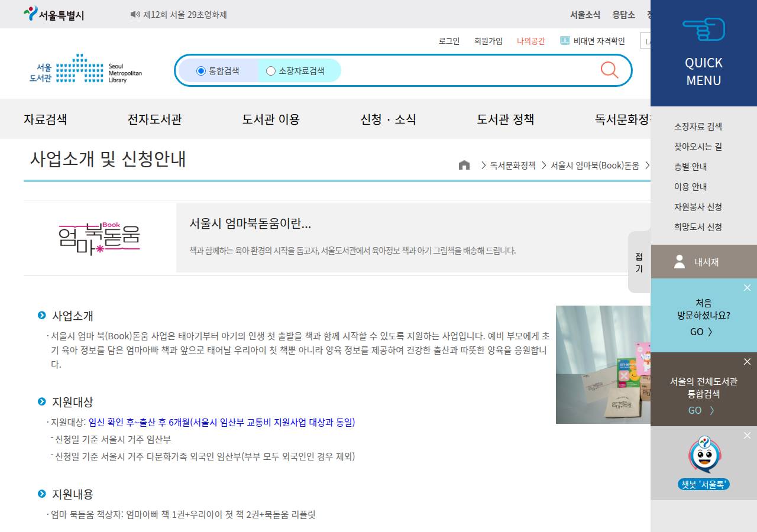Open the 도서관 정책 main menu
This screenshot has height=532, width=757.
(506, 119)
